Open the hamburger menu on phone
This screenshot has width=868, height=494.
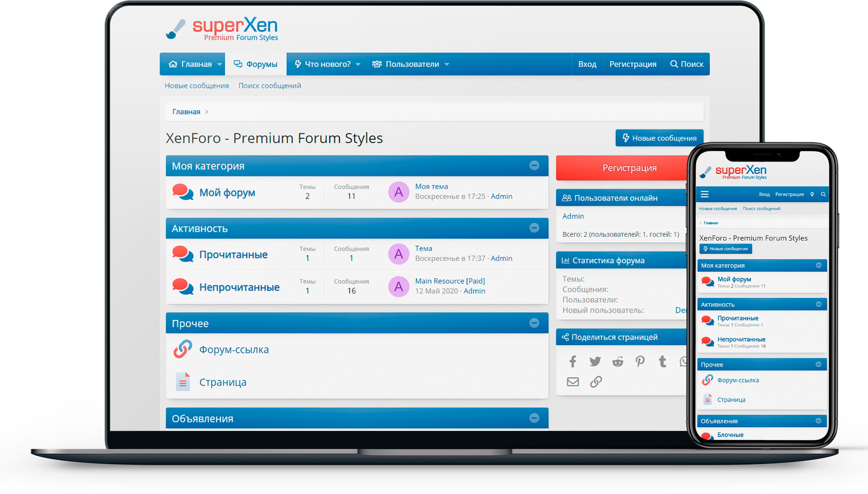click(705, 194)
